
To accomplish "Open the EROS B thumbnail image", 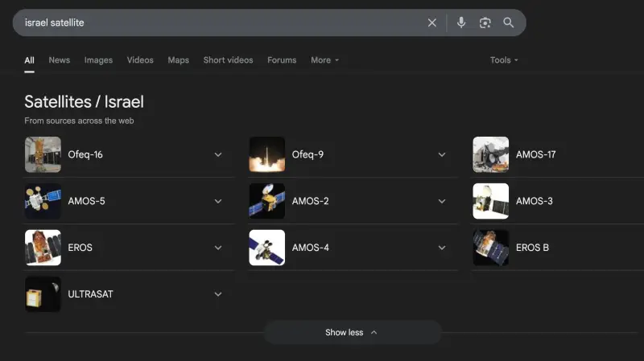I will (491, 248).
